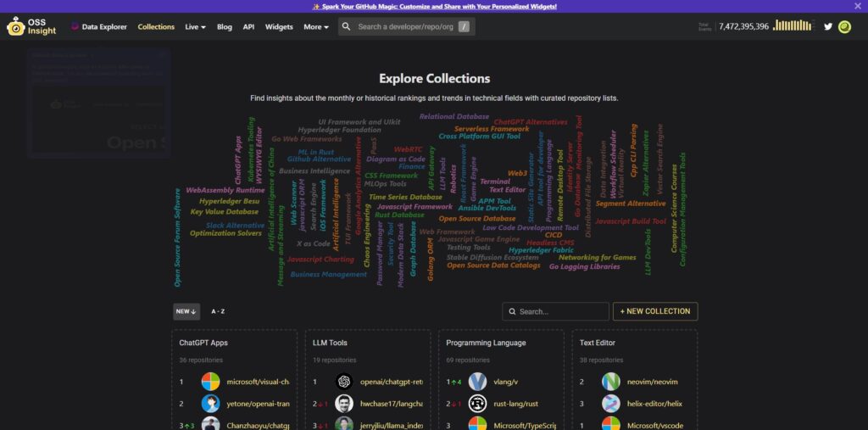Click Time Series Database tag
The image size is (868, 430).
point(405,197)
